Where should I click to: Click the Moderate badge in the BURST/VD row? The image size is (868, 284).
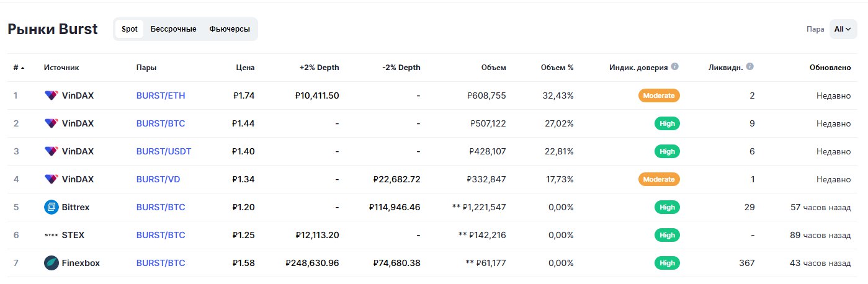(659, 179)
